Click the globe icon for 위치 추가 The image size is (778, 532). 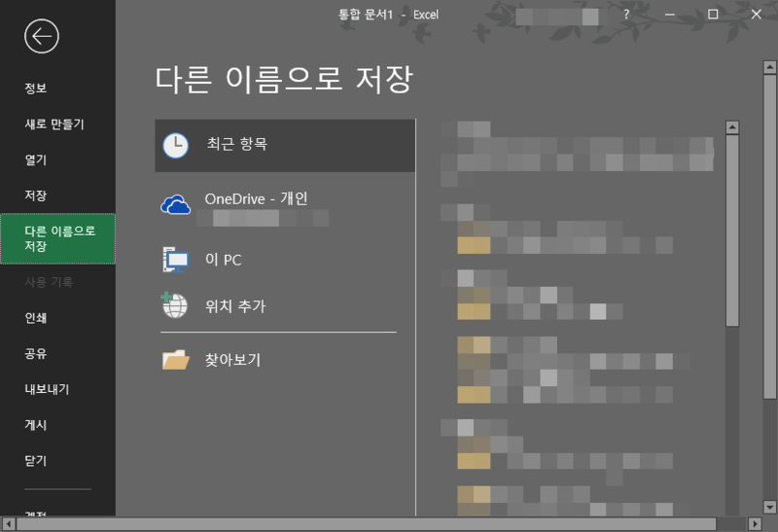tap(174, 305)
